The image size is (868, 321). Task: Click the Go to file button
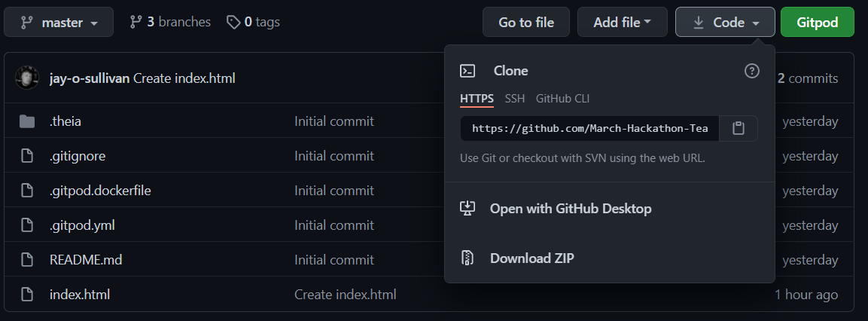tap(526, 22)
